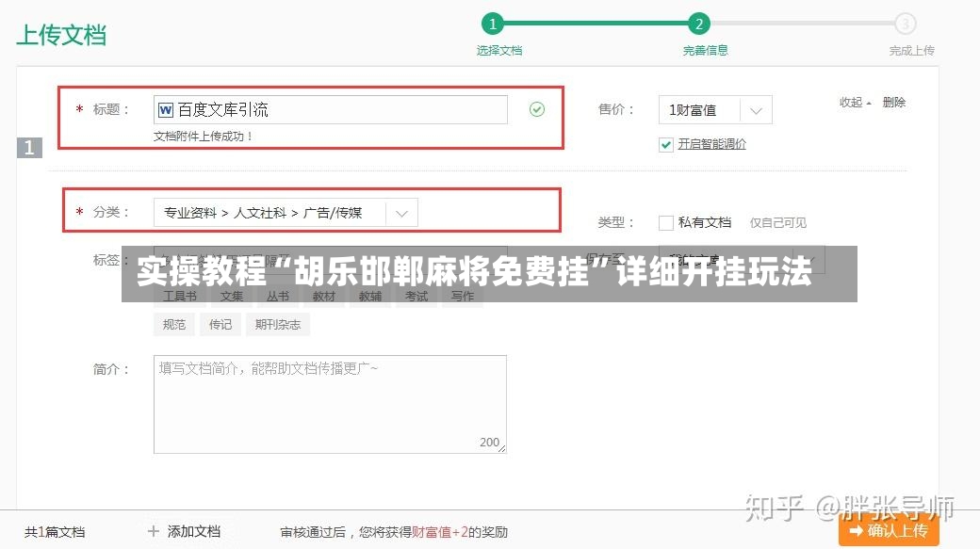Select the 文集 tag
Screen dimensions: 980x549
coord(231,296)
